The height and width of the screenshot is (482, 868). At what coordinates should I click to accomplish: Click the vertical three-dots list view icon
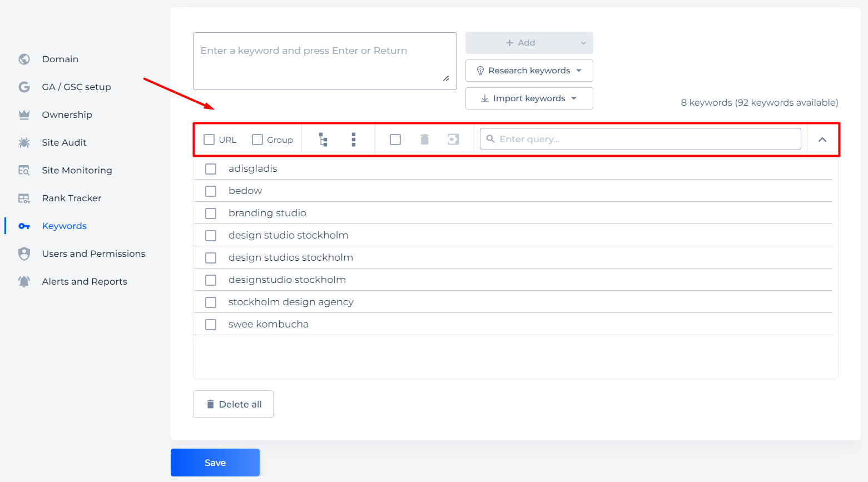point(354,140)
